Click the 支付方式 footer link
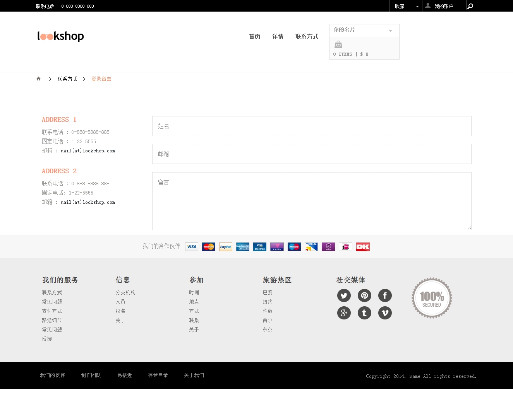The height and width of the screenshot is (420, 513). pos(52,311)
